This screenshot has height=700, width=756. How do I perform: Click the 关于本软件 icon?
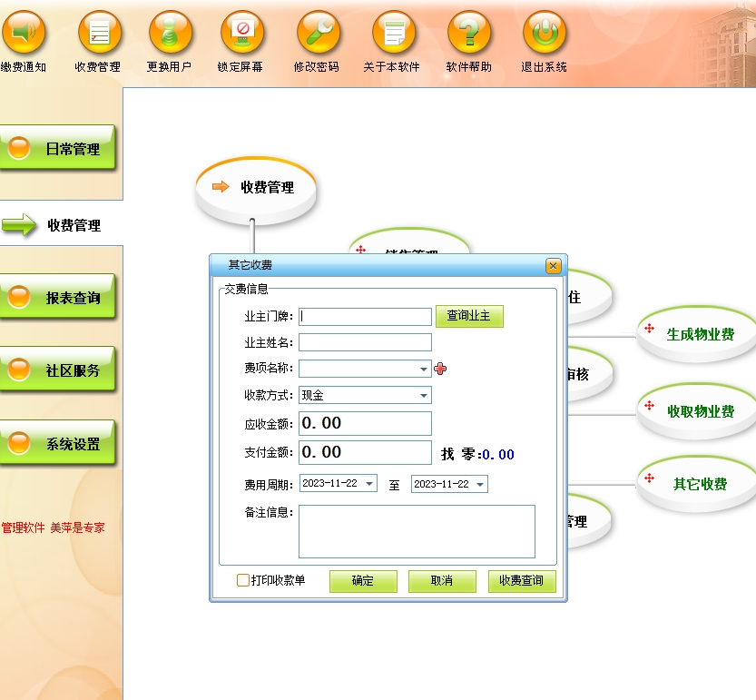pos(393,34)
